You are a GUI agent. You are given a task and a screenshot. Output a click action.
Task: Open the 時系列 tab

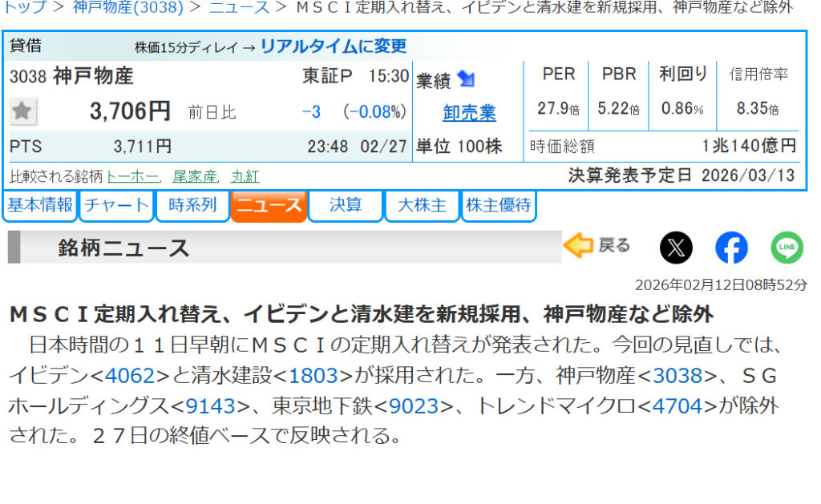192,206
